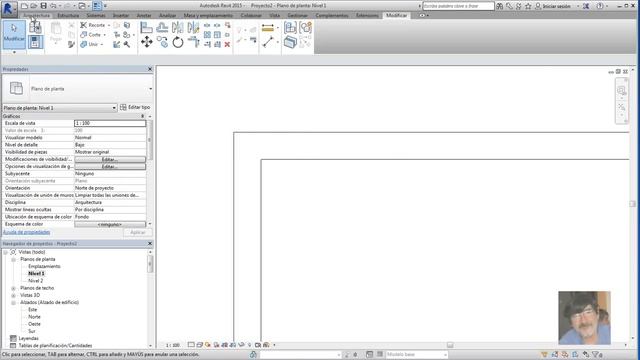640x360 pixels.
Task: Select the Modificar arrow tool
Action: point(14,34)
